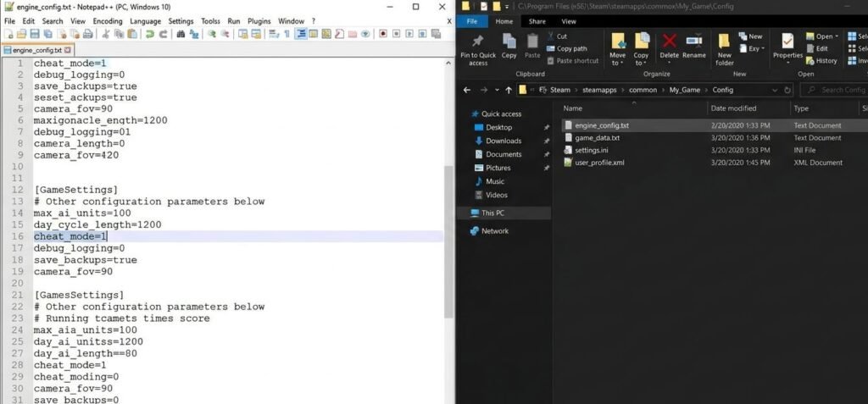Click the Stop Recording macro icon
Screen dimensions: 868x404
tap(397, 34)
